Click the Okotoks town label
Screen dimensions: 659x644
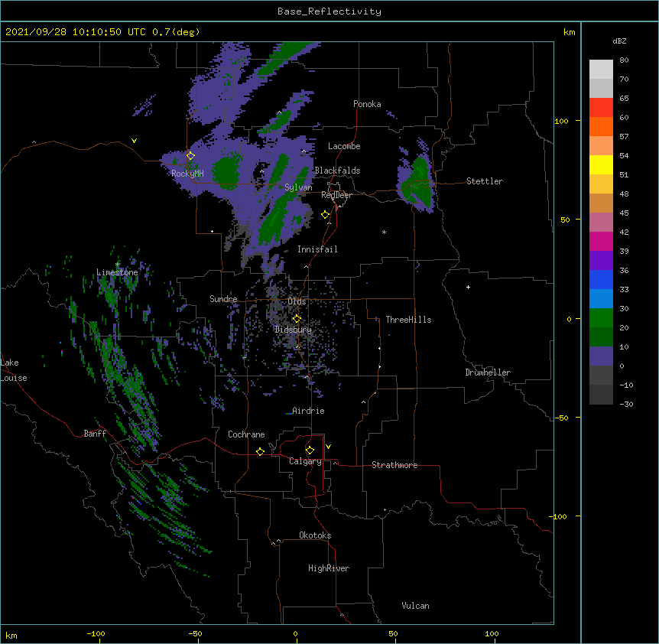pos(315,535)
